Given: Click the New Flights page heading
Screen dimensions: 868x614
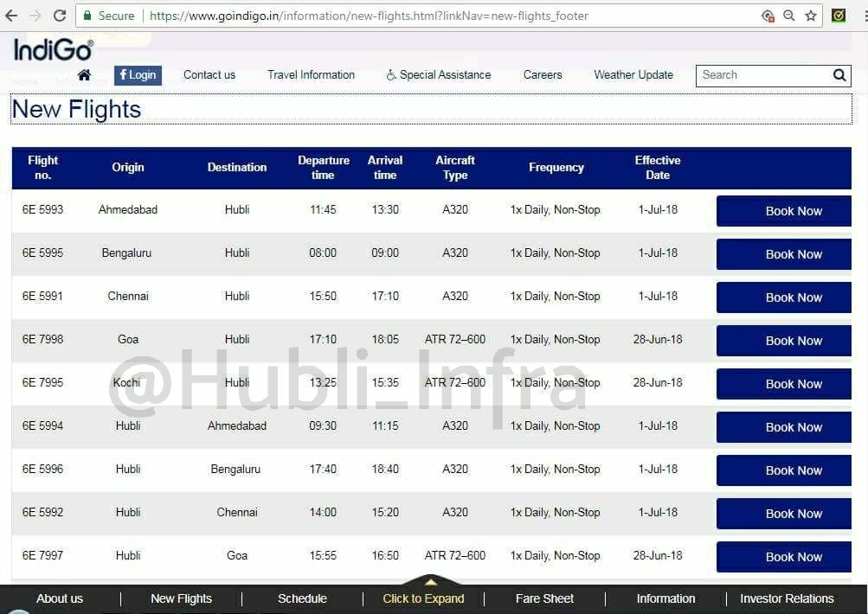Looking at the screenshot, I should [x=76, y=110].
